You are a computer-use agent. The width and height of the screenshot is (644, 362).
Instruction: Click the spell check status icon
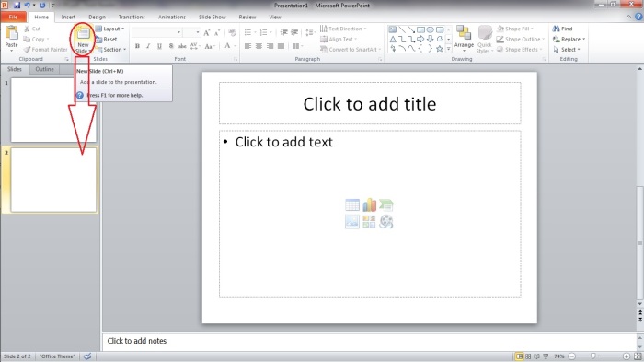(87, 356)
